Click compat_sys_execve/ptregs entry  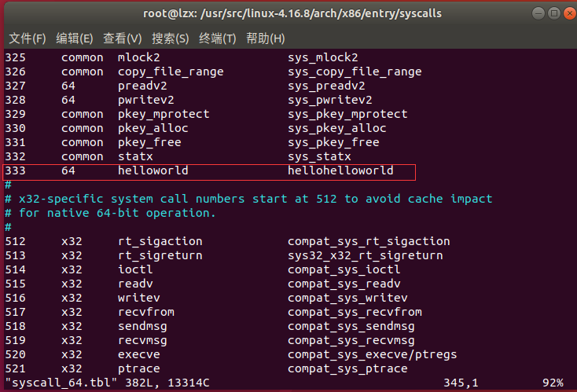point(373,355)
